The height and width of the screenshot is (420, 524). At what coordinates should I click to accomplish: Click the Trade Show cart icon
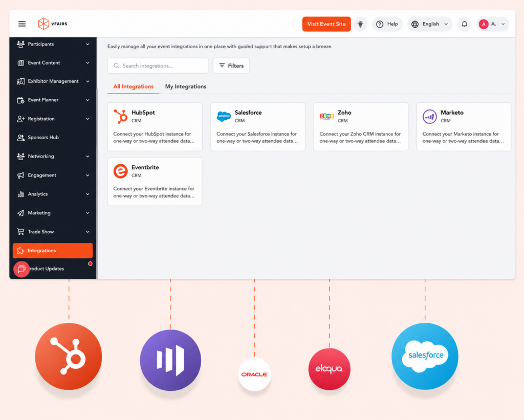tap(20, 232)
